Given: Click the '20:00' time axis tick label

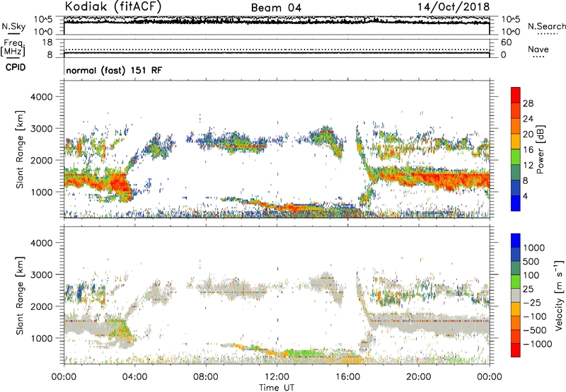Looking at the screenshot, I should (x=418, y=377).
